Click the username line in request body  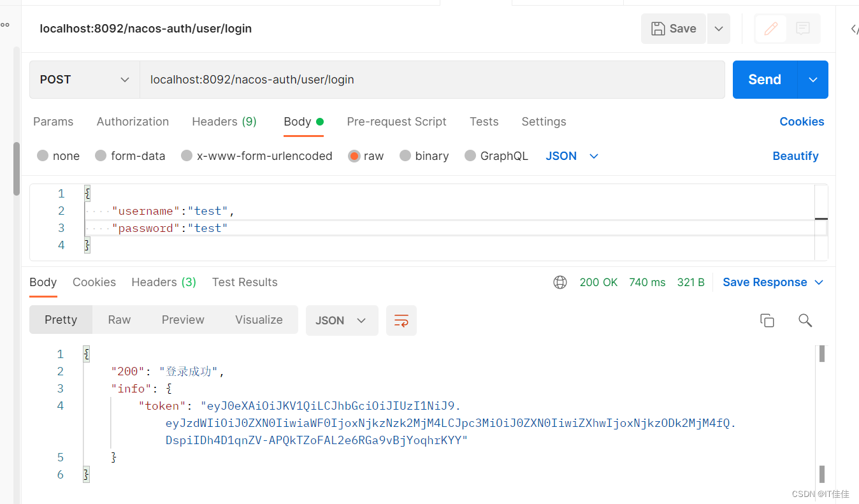(x=173, y=211)
